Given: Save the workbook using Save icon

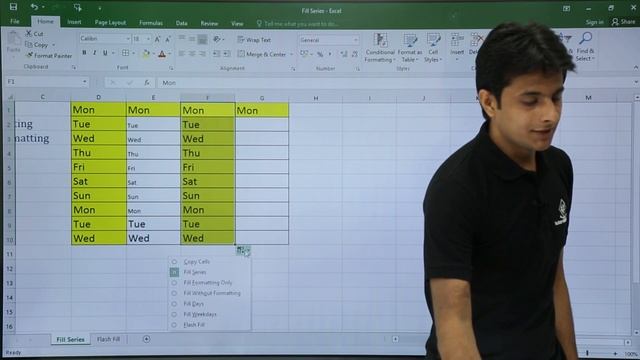Looking at the screenshot, I should (13, 7).
